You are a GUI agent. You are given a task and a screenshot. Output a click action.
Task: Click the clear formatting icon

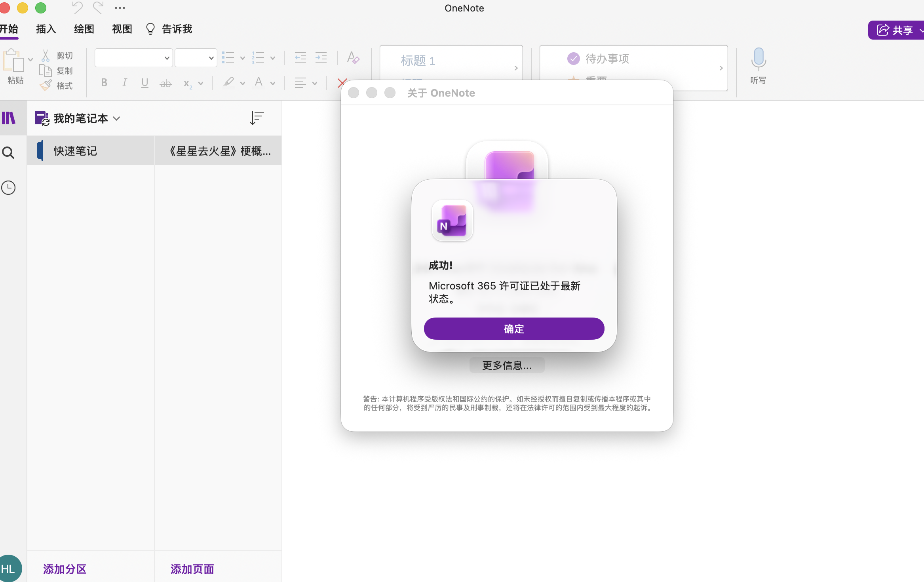click(x=353, y=58)
